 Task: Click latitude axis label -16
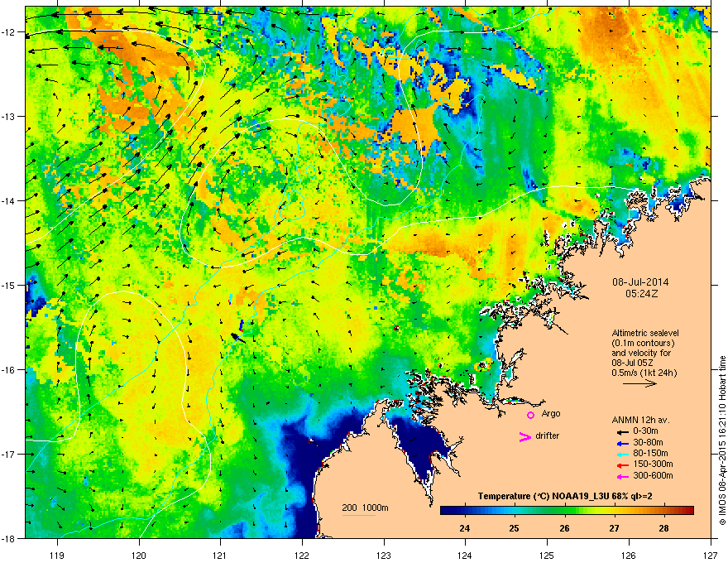pyautogui.click(x=8, y=370)
